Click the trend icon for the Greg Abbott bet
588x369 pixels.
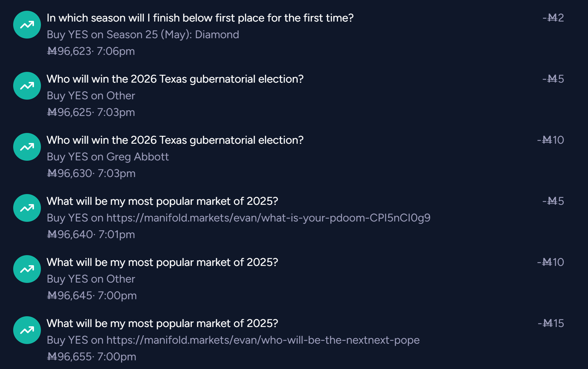(x=27, y=147)
